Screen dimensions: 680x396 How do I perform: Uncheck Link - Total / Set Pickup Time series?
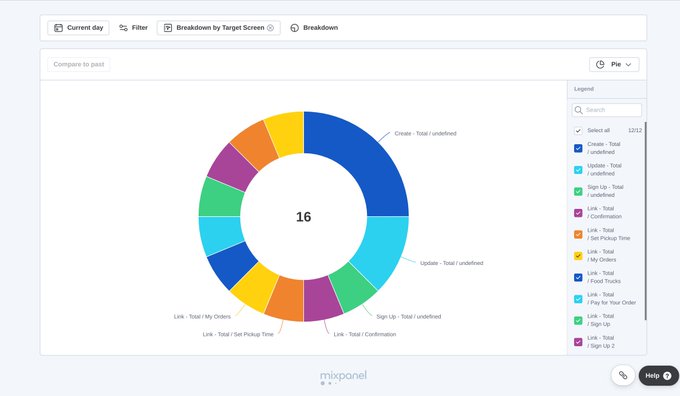[x=578, y=234]
